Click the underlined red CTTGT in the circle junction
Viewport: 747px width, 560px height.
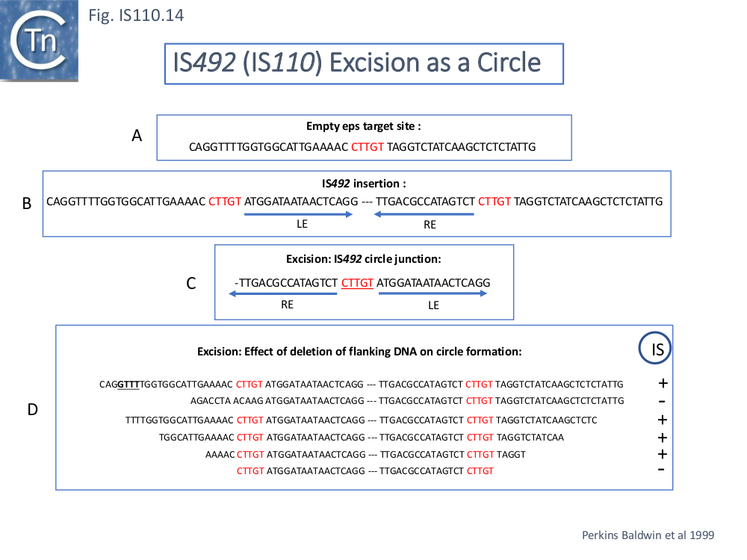(x=357, y=283)
